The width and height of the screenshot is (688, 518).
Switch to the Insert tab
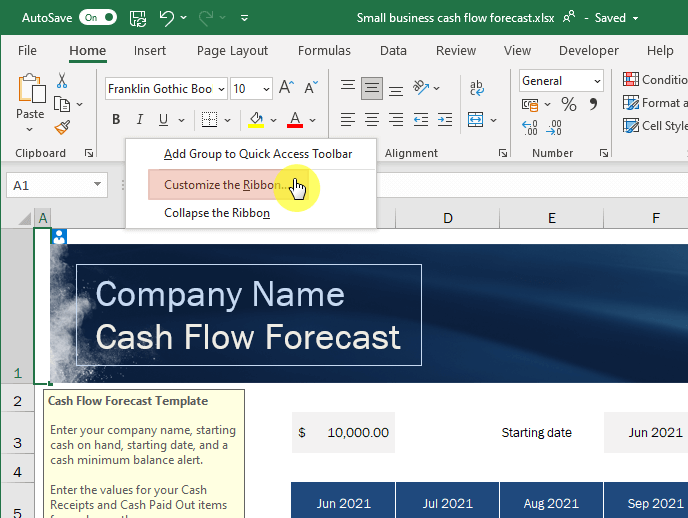tap(150, 50)
